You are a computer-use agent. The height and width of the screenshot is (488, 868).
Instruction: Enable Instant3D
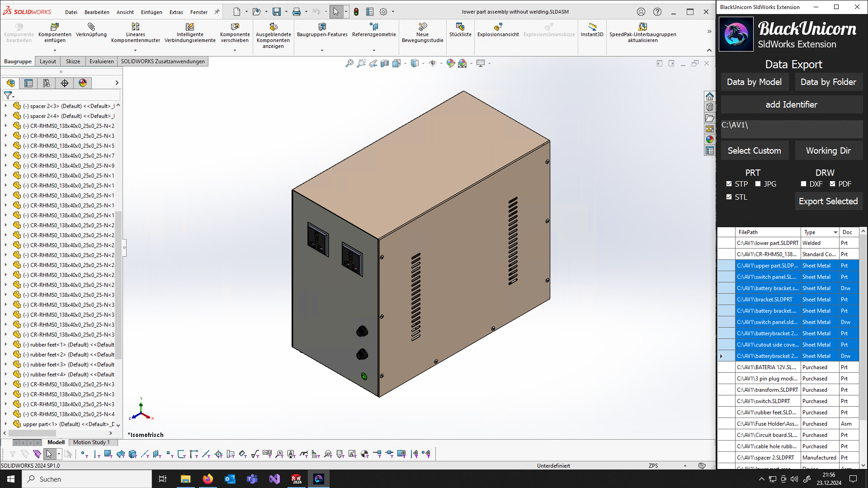click(592, 32)
